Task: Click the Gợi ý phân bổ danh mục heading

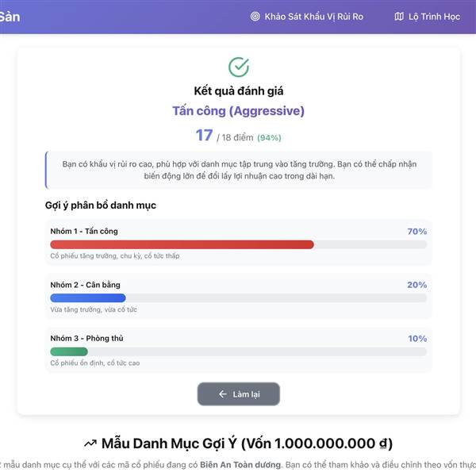Action: tap(100, 205)
